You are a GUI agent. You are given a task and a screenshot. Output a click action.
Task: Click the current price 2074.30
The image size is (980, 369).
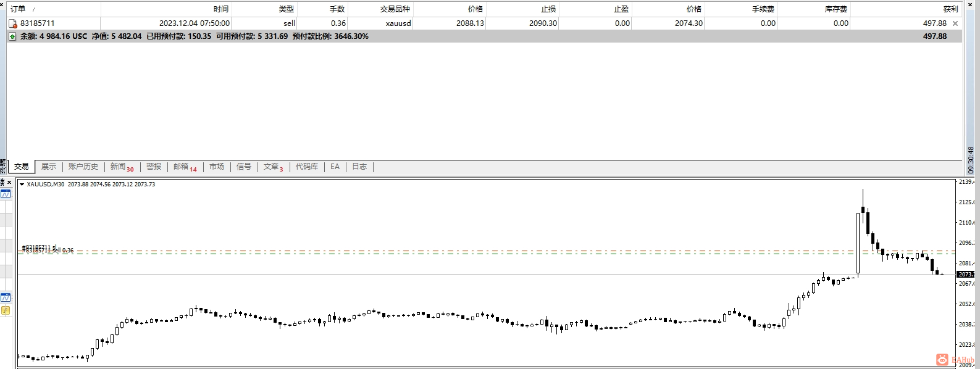[689, 23]
